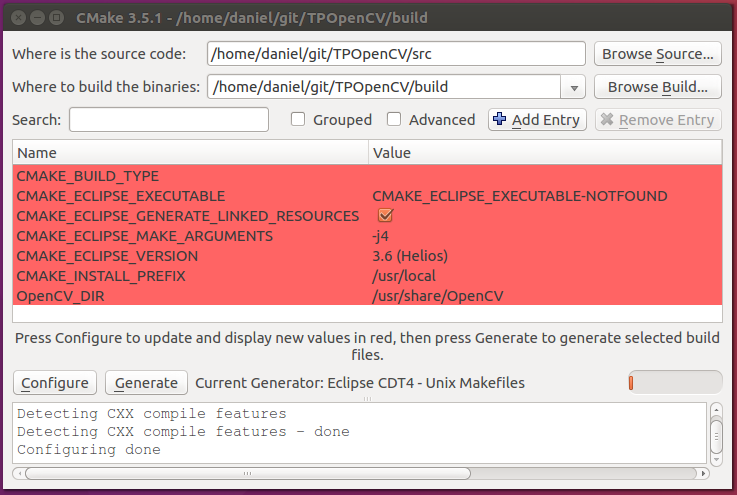Screen dimensions: 737x495
Task: Edit the CMAKE_ECLIPSE_EXECUTABLE-NOTFOUND value
Action: pos(520,196)
